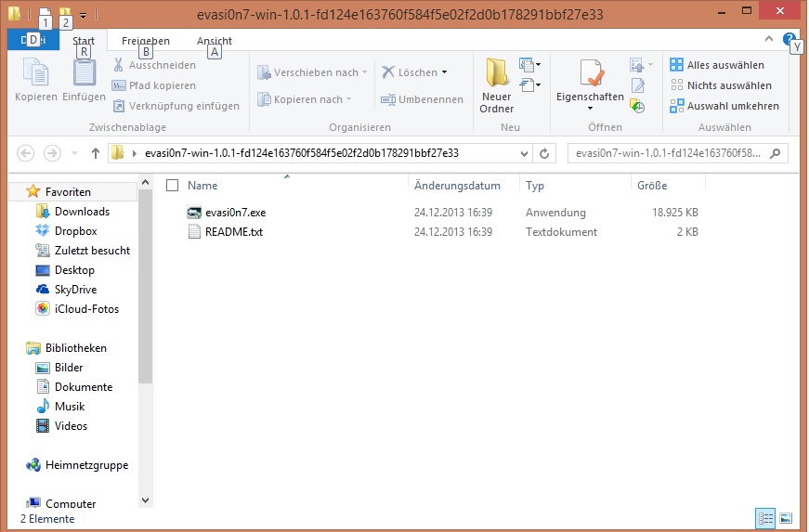Click Auswahl umkehren

click(x=724, y=106)
